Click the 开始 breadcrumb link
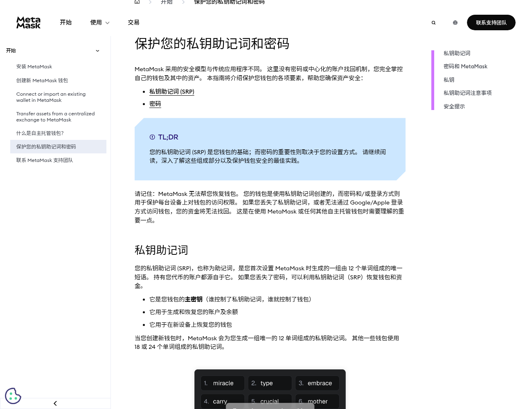The width and height of the screenshot is (532, 409). tap(167, 2)
